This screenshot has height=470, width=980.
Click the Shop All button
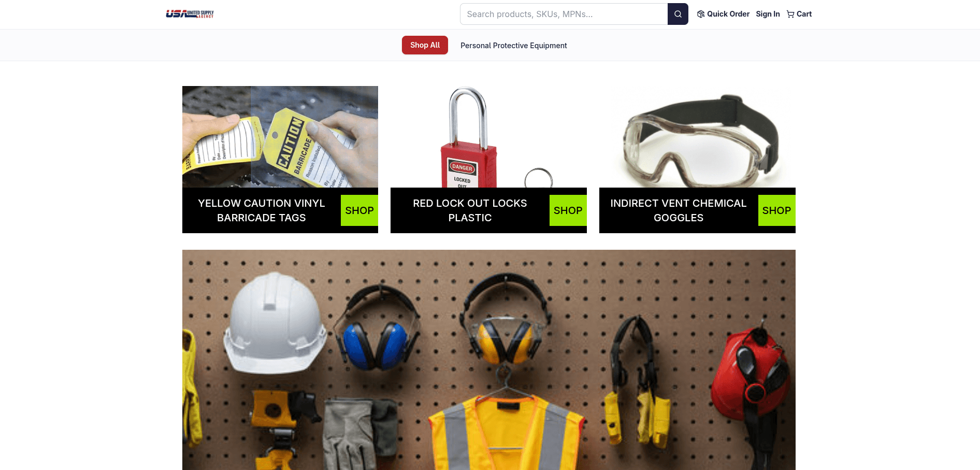pos(425,45)
